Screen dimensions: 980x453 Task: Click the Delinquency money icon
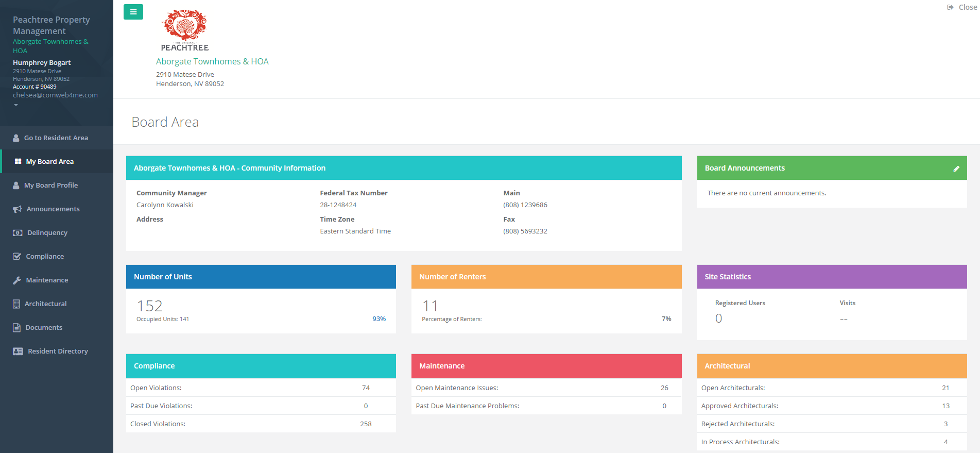click(18, 233)
